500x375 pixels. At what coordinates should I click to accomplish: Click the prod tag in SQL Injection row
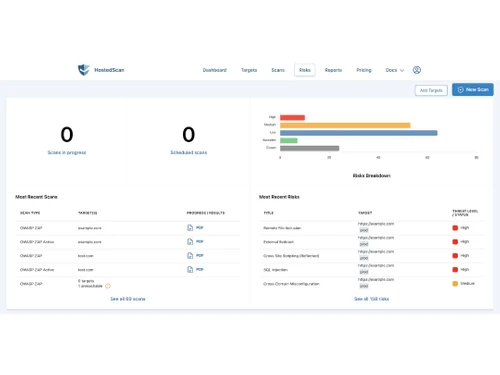tap(364, 272)
